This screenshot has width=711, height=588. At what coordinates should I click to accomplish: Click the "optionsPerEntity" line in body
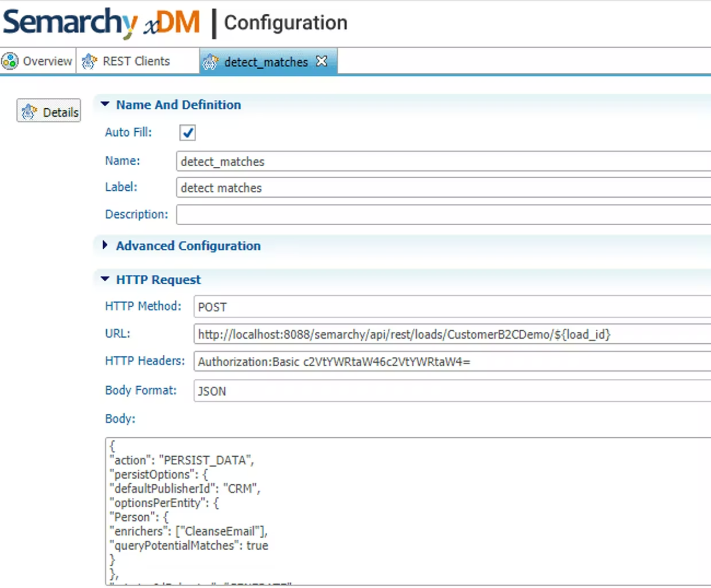(164, 503)
